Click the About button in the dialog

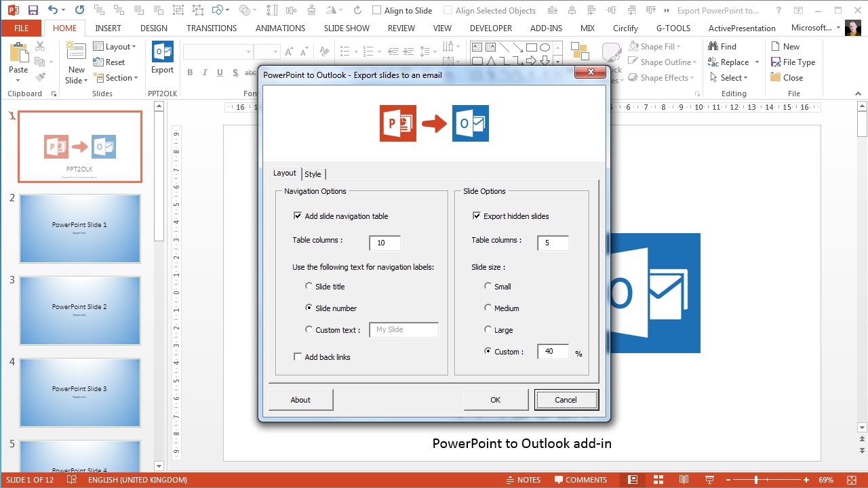click(x=300, y=400)
